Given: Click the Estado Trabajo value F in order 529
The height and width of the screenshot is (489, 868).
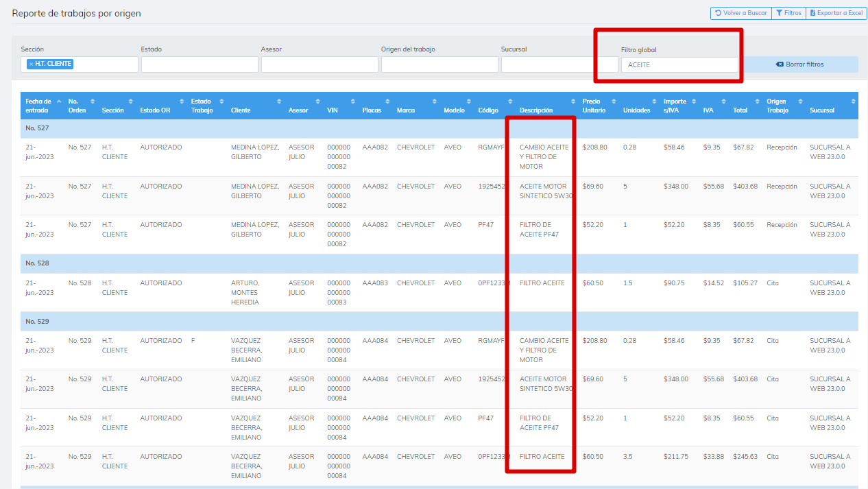Looking at the screenshot, I should pyautogui.click(x=193, y=340).
